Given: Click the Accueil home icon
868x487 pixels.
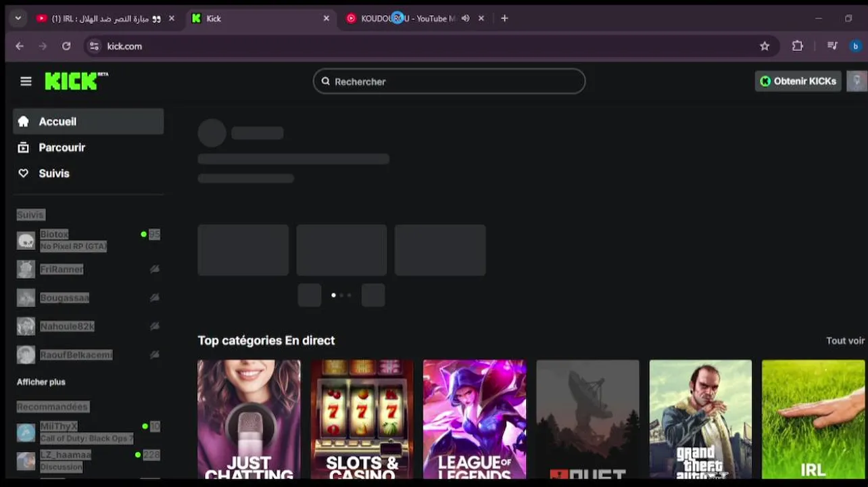Looking at the screenshot, I should 24,121.
